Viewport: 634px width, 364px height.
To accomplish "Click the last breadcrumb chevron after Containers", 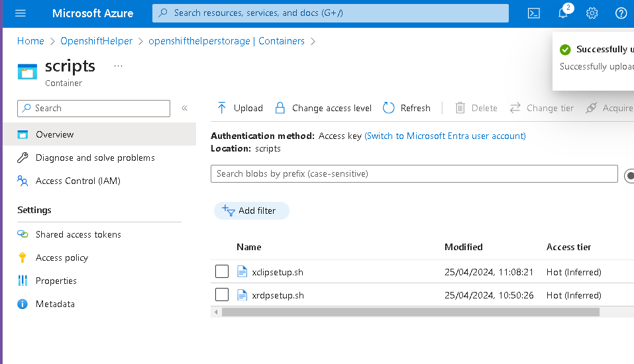I will 313,41.
